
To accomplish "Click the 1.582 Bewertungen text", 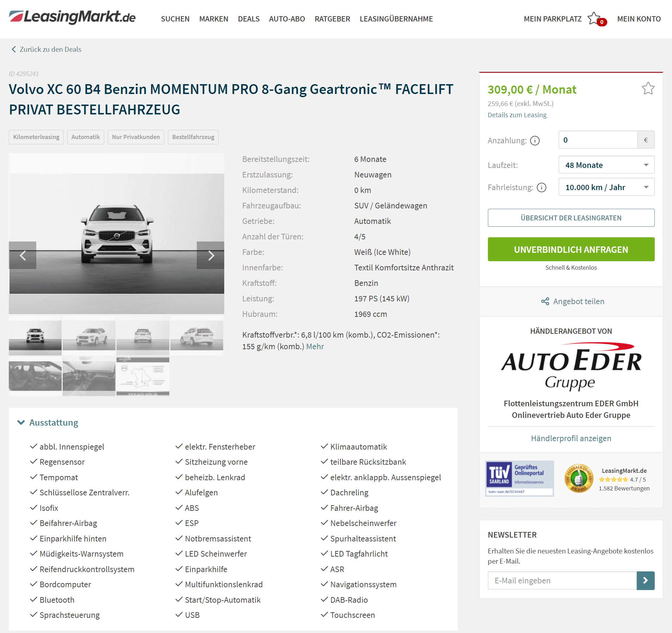I will (624, 488).
